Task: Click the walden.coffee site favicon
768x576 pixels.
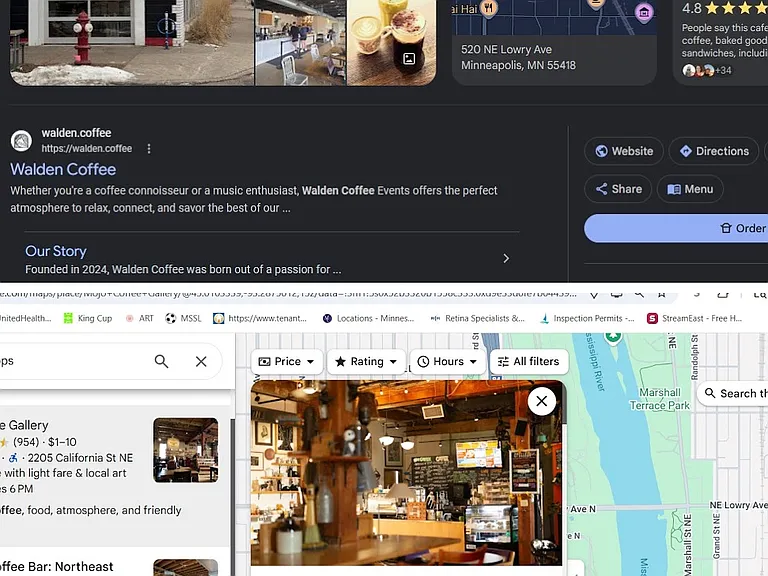Action: point(21,141)
